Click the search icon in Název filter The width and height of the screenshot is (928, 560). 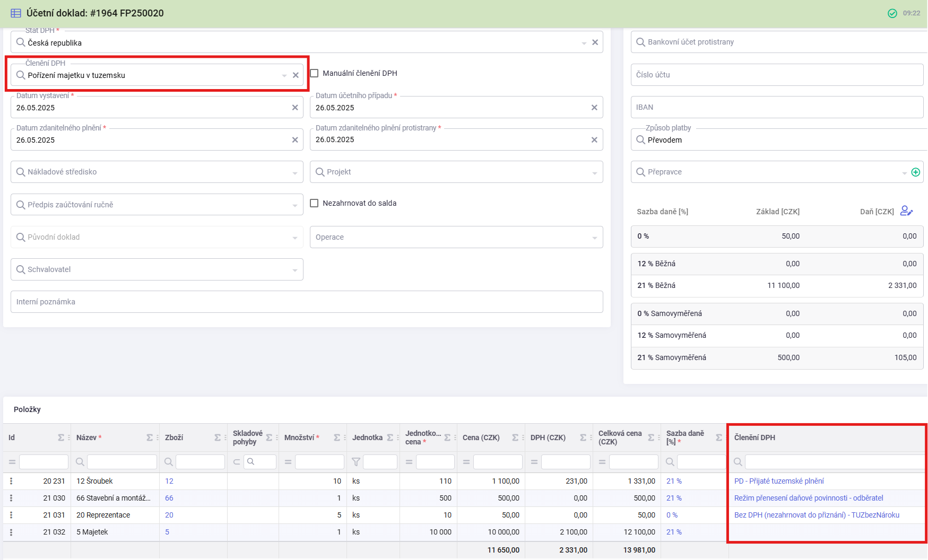point(80,462)
